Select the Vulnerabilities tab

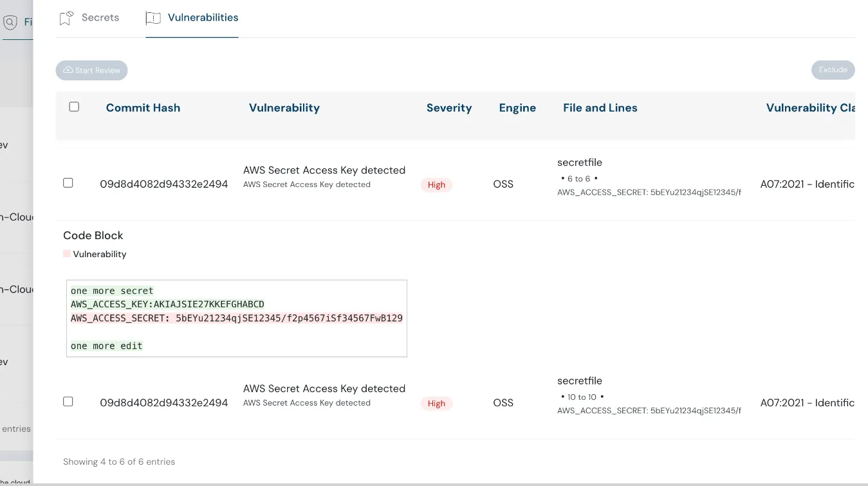(204, 17)
